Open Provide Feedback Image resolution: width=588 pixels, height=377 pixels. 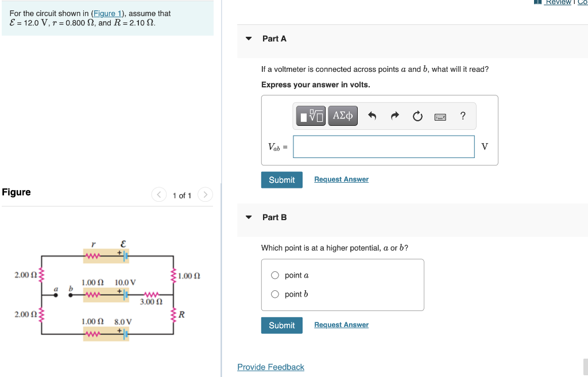(x=270, y=367)
